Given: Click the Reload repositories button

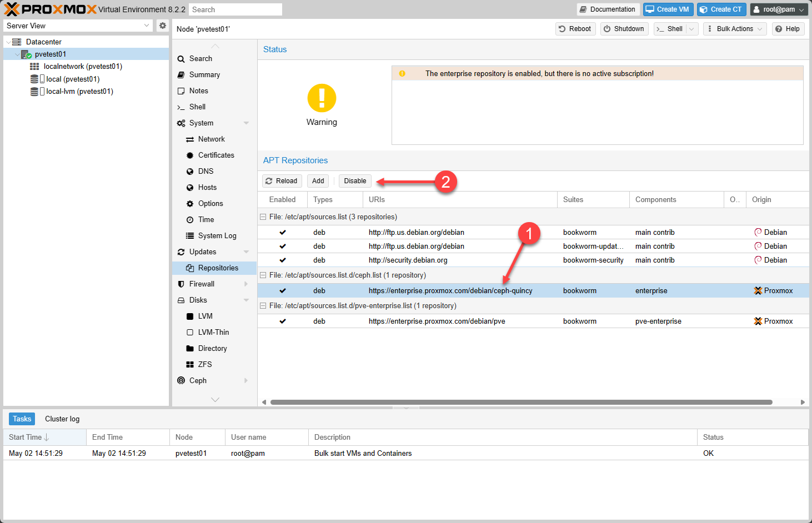Looking at the screenshot, I should pyautogui.click(x=282, y=181).
